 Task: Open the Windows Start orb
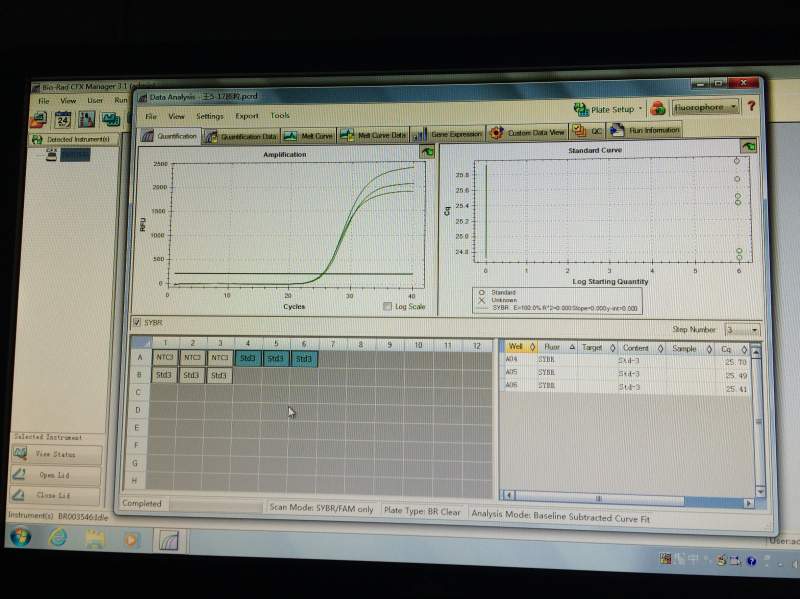click(x=21, y=537)
